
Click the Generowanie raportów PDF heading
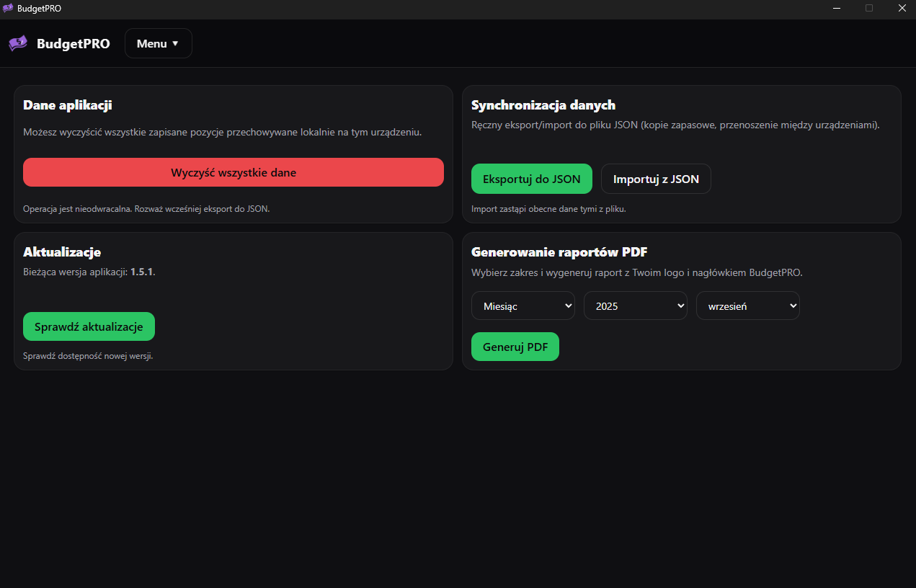pyautogui.click(x=559, y=252)
